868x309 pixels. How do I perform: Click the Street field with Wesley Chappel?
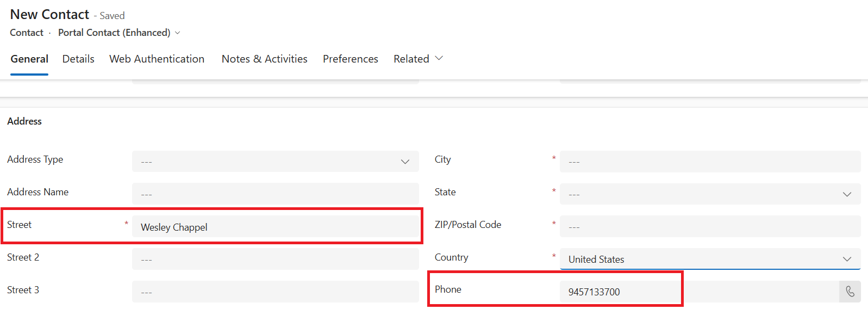tap(275, 227)
